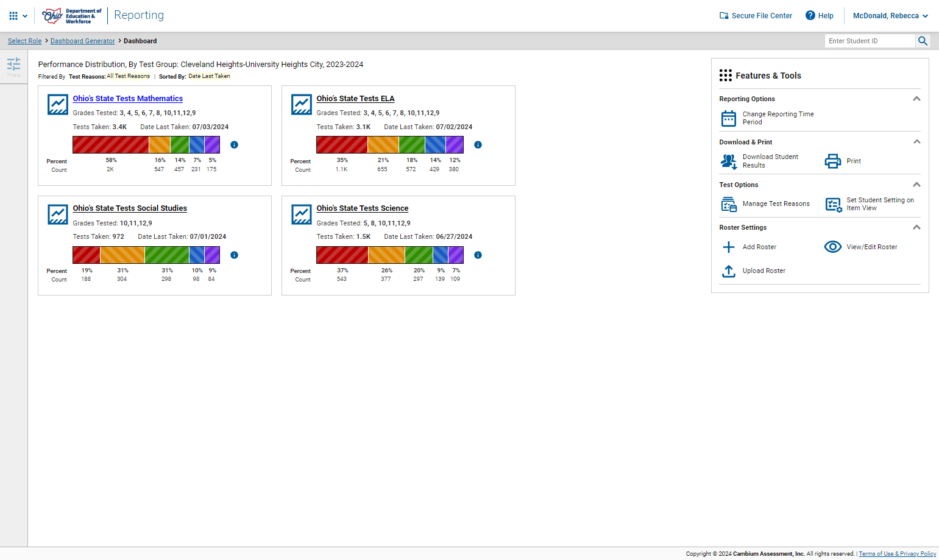Click the Upload Roster icon
The width and height of the screenshot is (939, 560).
tap(729, 271)
